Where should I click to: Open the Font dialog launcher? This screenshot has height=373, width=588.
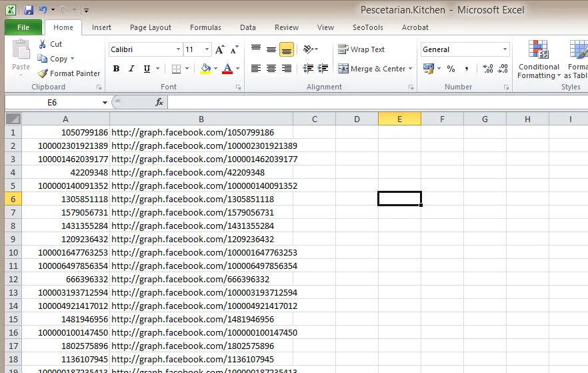click(x=238, y=87)
